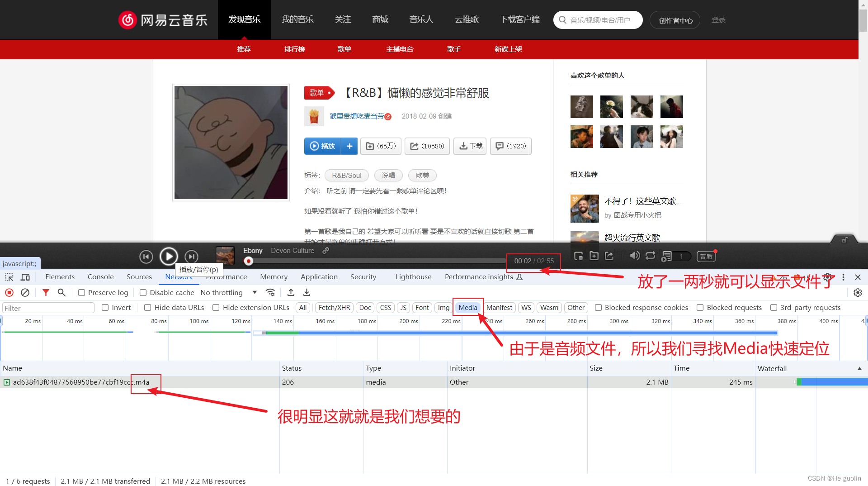This screenshot has height=486, width=868.
Task: Open the Memory tab
Action: (x=274, y=277)
